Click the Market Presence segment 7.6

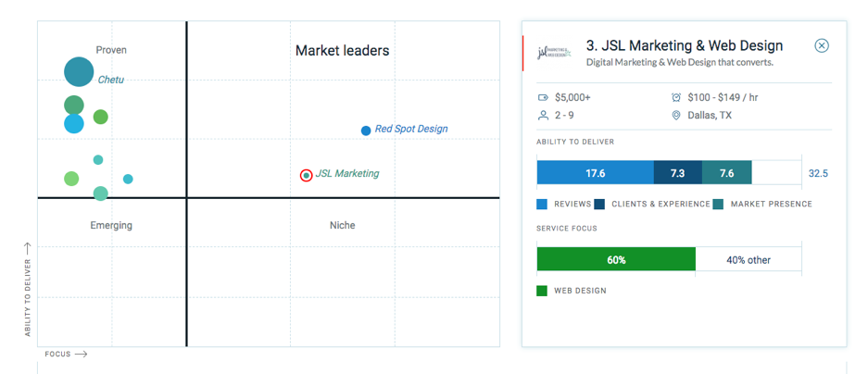tap(727, 173)
